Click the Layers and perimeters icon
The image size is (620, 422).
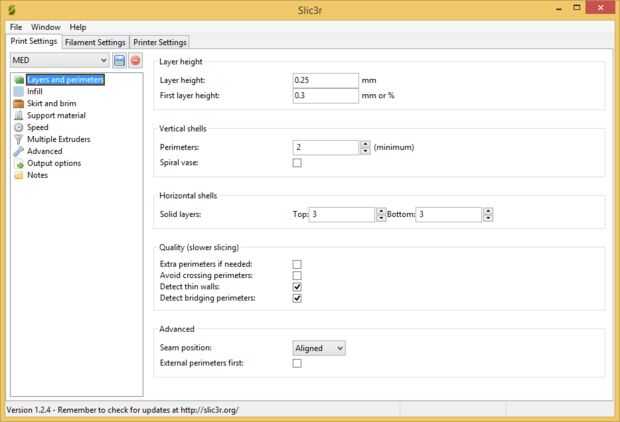[x=19, y=80]
